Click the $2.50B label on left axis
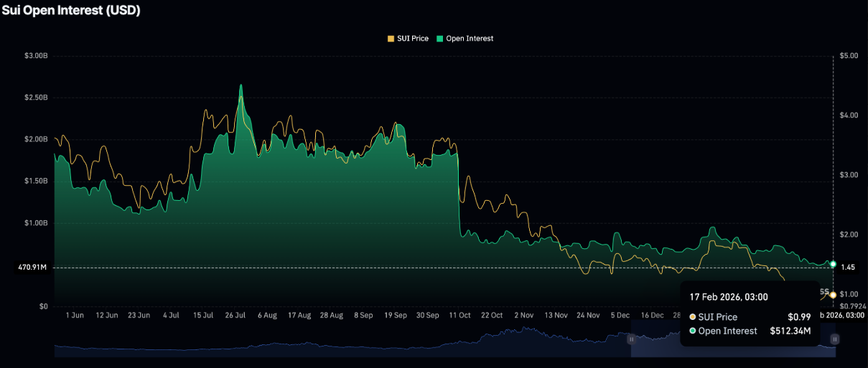868x368 pixels. coord(34,98)
